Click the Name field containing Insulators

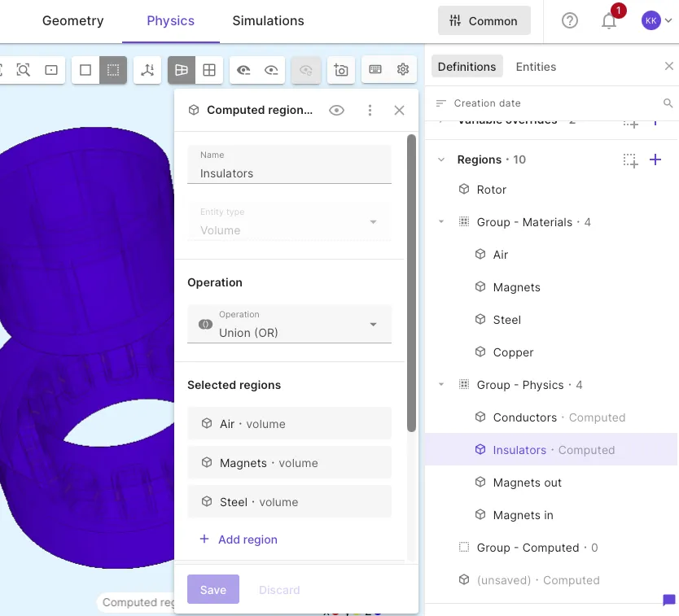[289, 164]
